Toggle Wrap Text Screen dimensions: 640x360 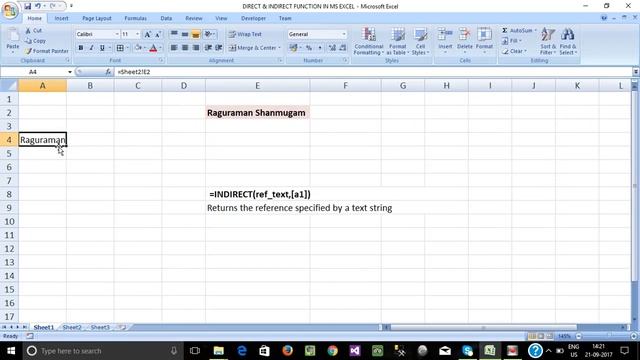[245, 34]
